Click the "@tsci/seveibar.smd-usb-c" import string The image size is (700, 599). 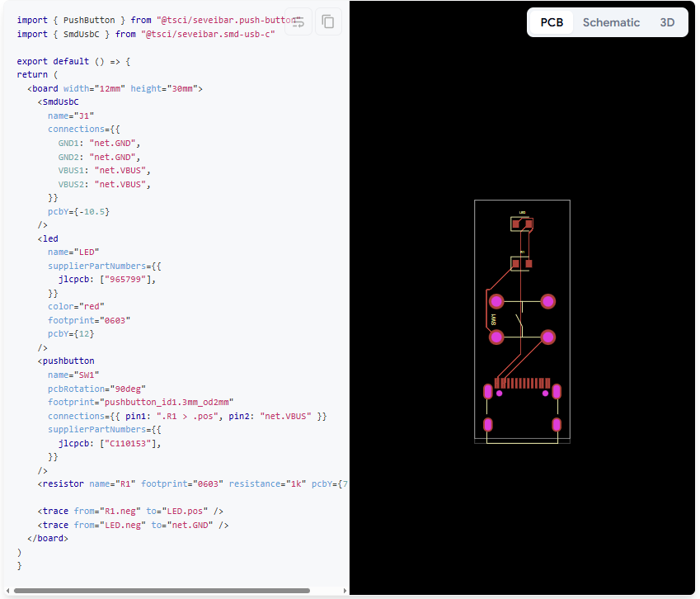(208, 34)
